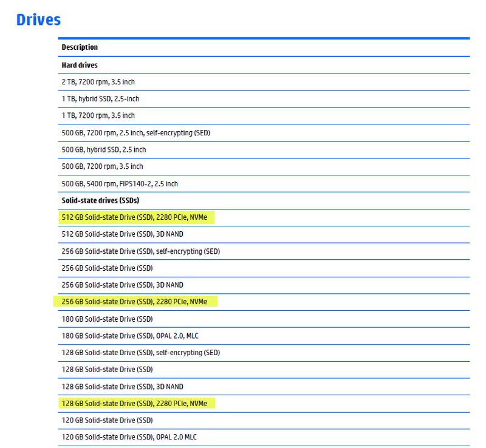Viewport: 486px width, 448px height.
Task: Select the 128 GB SSD, 3D NAND row
Action: coord(264,387)
